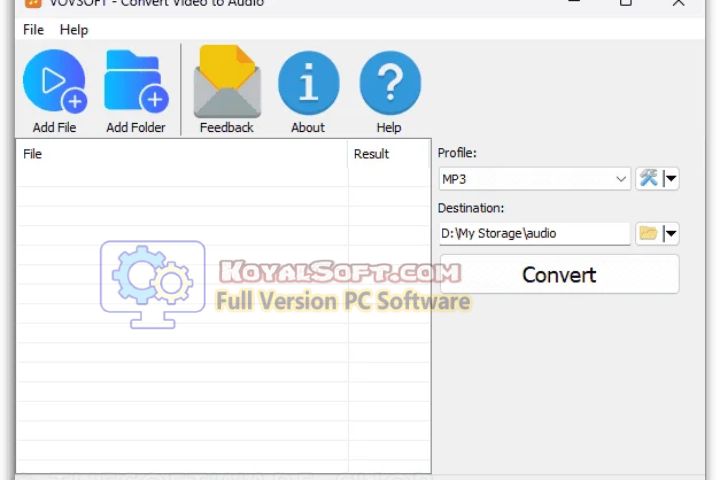720x480 pixels.
Task: Click the Result column header
Action: pyautogui.click(x=389, y=154)
